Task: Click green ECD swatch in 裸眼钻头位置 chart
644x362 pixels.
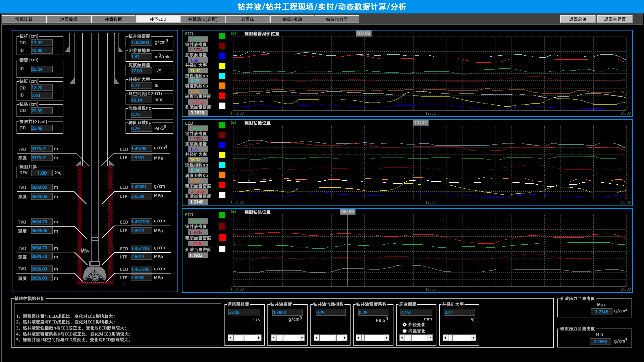Action: coord(222,215)
